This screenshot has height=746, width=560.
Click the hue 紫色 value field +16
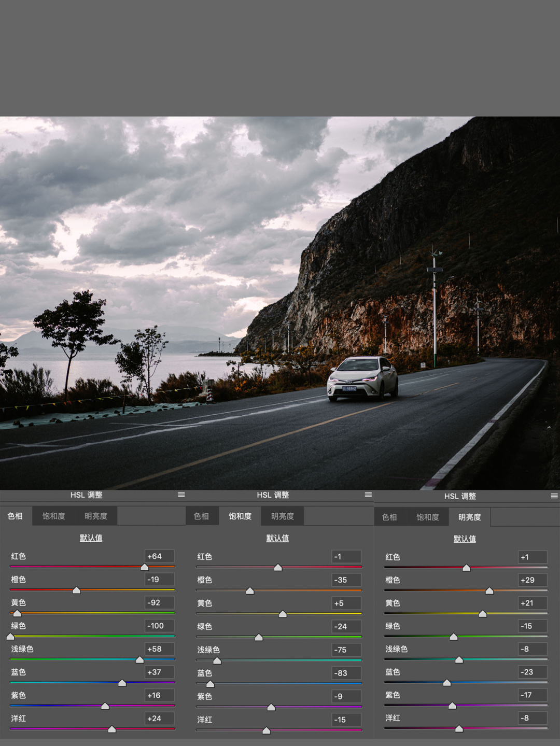[159, 695]
